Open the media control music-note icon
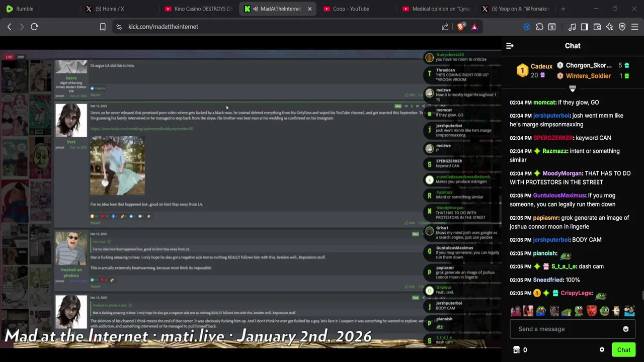The width and height of the screenshot is (644, 362). (572, 27)
